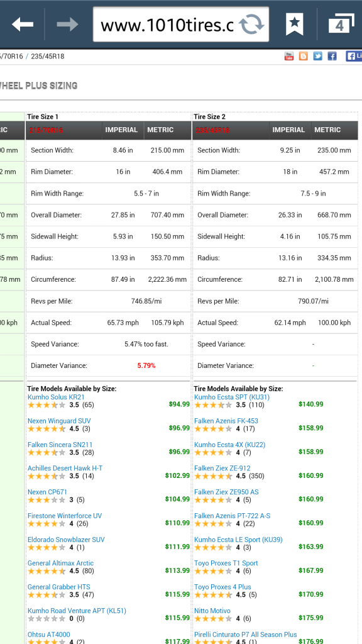This screenshot has height=644, width=362.
Task: Click Falken Ziex ZE-912 star rating
Action: 213,477
